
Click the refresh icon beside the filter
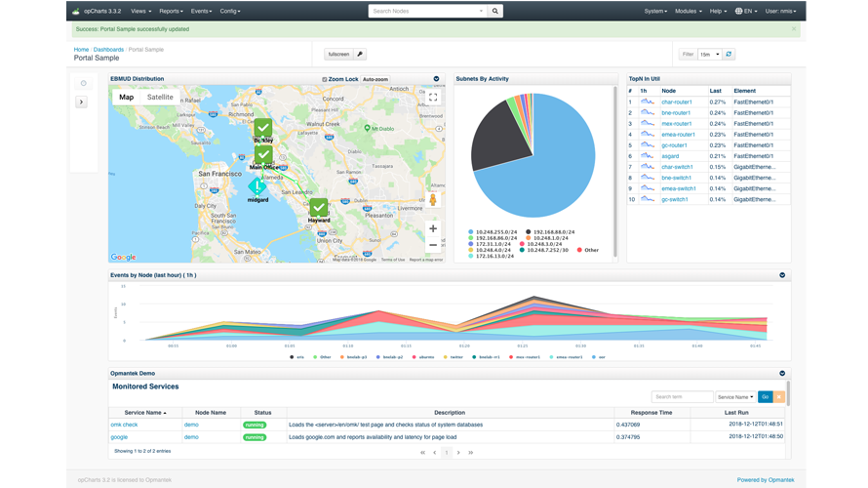[729, 55]
